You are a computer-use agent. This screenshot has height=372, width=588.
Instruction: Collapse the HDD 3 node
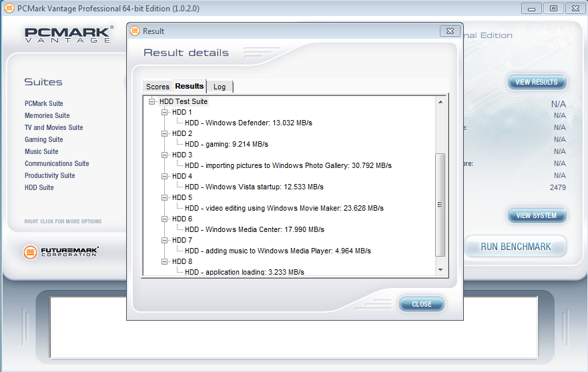[x=165, y=155]
